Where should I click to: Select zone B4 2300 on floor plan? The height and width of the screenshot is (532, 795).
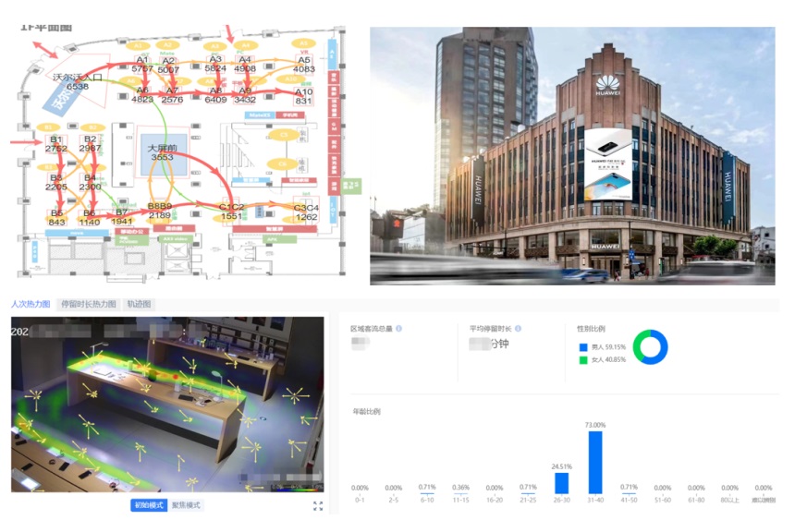tap(90, 182)
